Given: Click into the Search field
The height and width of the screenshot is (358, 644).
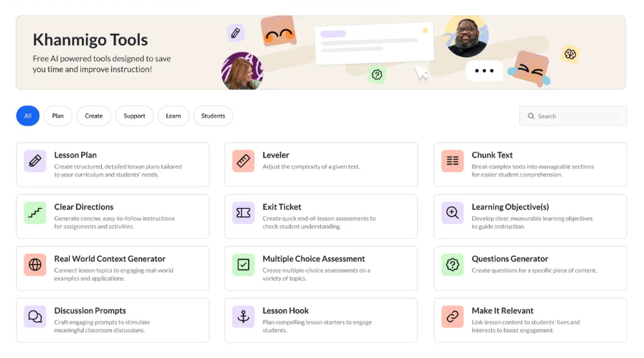Looking at the screenshot, I should [x=573, y=116].
